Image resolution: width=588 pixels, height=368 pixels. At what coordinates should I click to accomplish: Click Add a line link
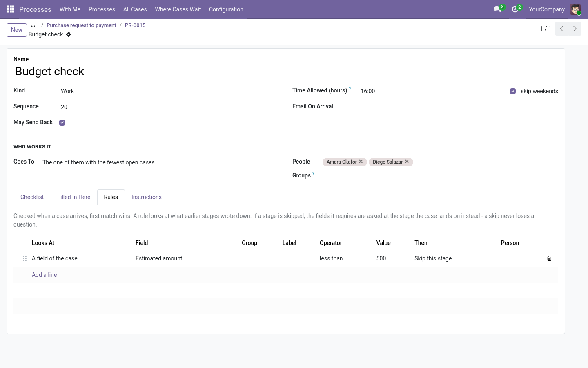coord(45,275)
